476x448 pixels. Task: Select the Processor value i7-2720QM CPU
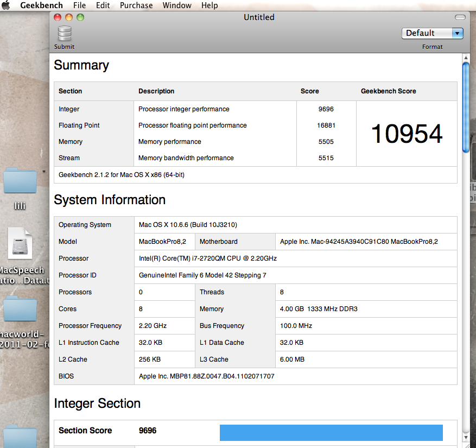coord(208,258)
